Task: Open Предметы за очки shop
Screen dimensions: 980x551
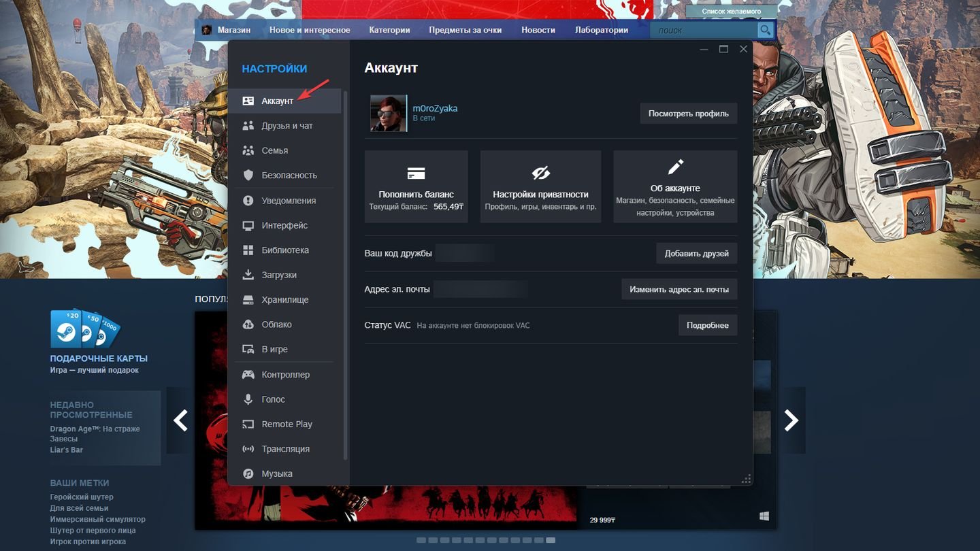Action: pyautogui.click(x=465, y=30)
